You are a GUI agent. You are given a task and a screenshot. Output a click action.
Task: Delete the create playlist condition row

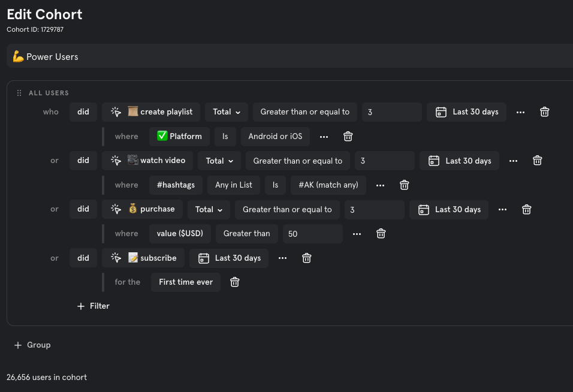(544, 112)
